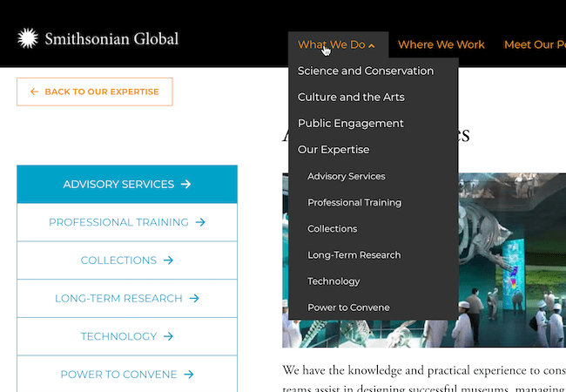Open Smithsonian Global home text logo
Screen dimensions: 566x392
coord(111,39)
